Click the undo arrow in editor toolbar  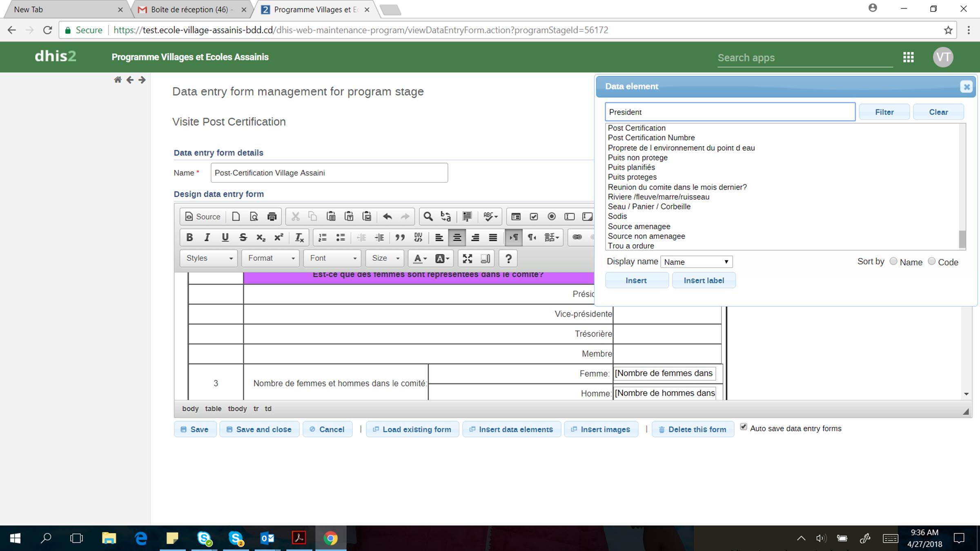387,217
